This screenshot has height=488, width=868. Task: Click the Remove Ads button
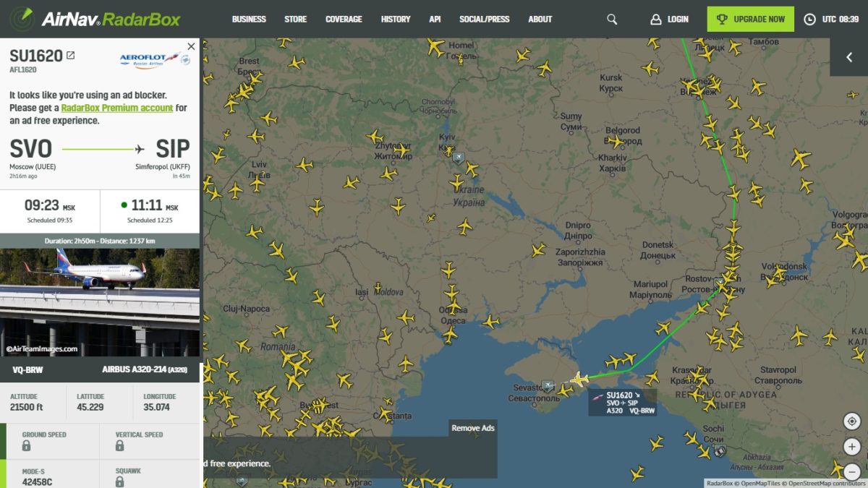473,428
